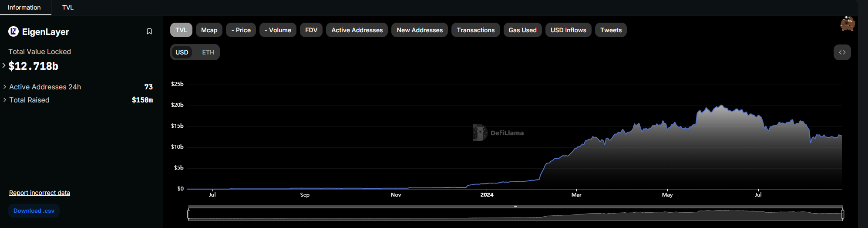
Task: Grab the left handle of range slider
Action: pos(188,214)
